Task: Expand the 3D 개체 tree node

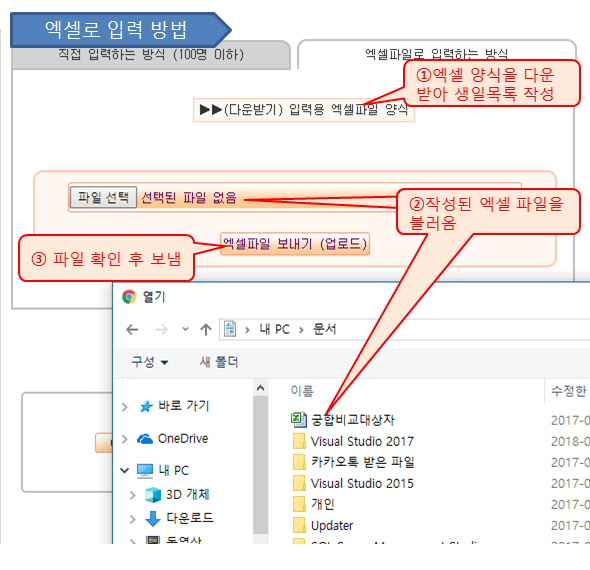Action: (x=132, y=495)
